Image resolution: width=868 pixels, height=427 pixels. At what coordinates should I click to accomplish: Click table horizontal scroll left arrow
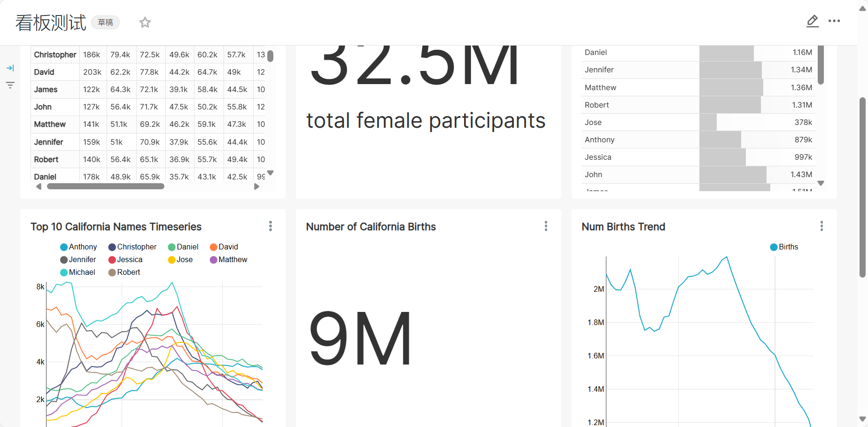click(39, 186)
